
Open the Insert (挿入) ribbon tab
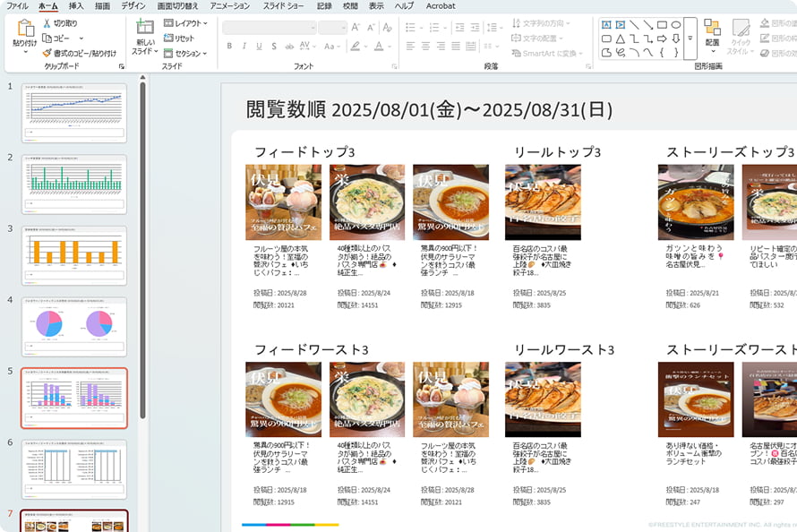pyautogui.click(x=76, y=5)
